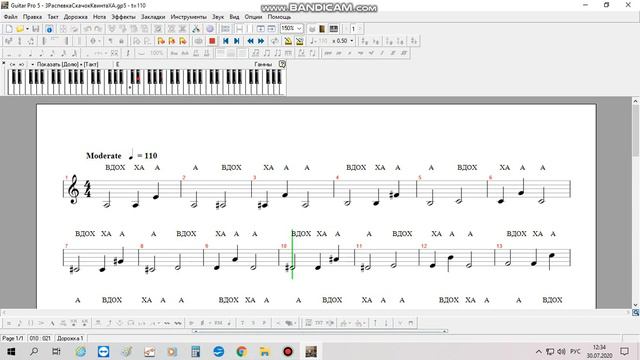
Task: Open the Закладки menu
Action: tap(153, 17)
